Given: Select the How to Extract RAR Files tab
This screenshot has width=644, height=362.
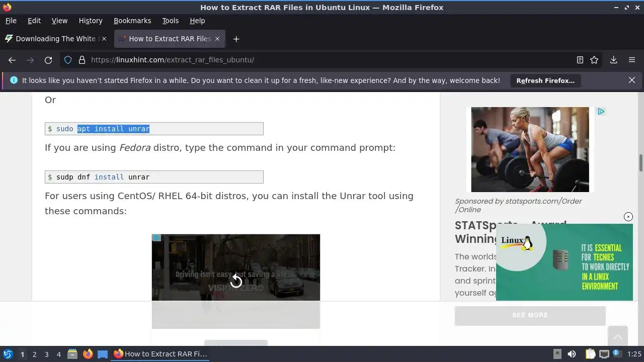Looking at the screenshot, I should coord(170,39).
